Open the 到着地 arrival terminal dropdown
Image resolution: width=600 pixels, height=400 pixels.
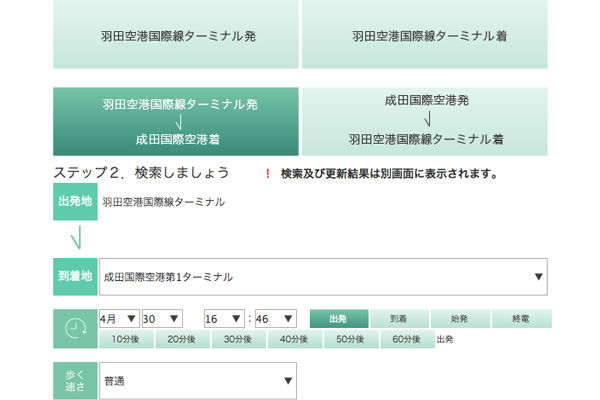click(x=323, y=277)
